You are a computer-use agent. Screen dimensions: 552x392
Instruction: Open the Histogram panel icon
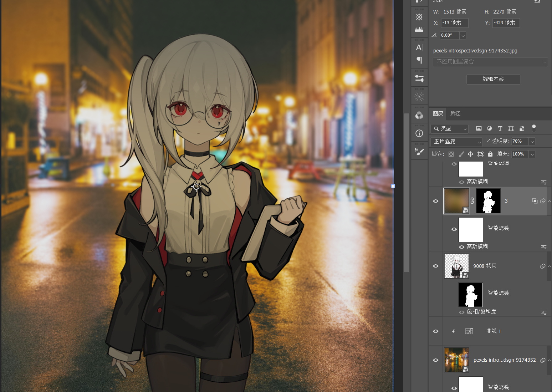[x=419, y=29]
